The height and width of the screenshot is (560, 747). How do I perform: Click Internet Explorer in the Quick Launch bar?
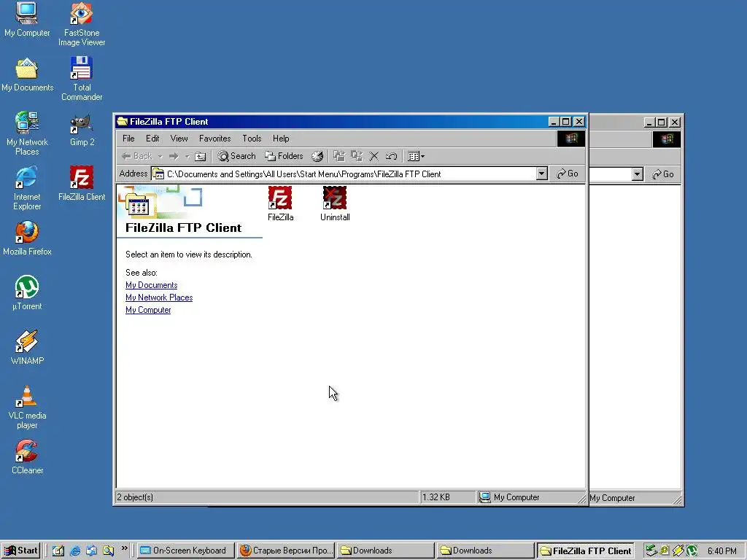[x=75, y=551]
